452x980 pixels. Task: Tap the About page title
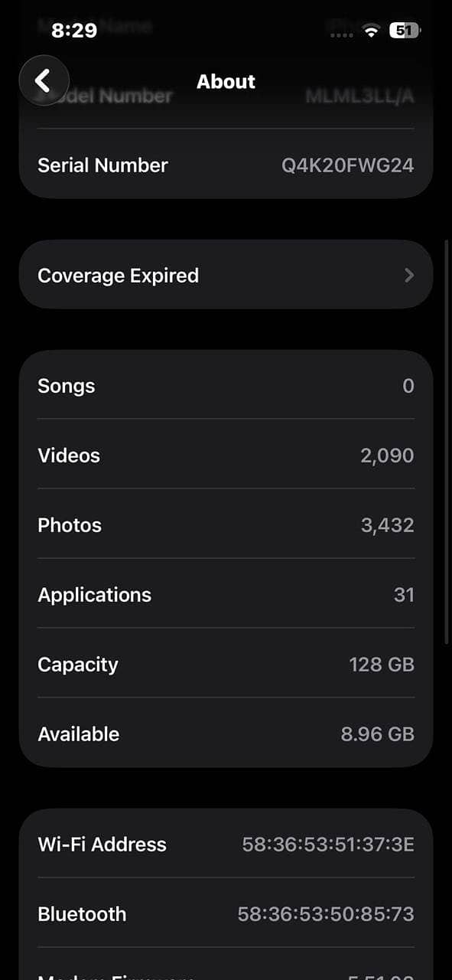point(226,81)
